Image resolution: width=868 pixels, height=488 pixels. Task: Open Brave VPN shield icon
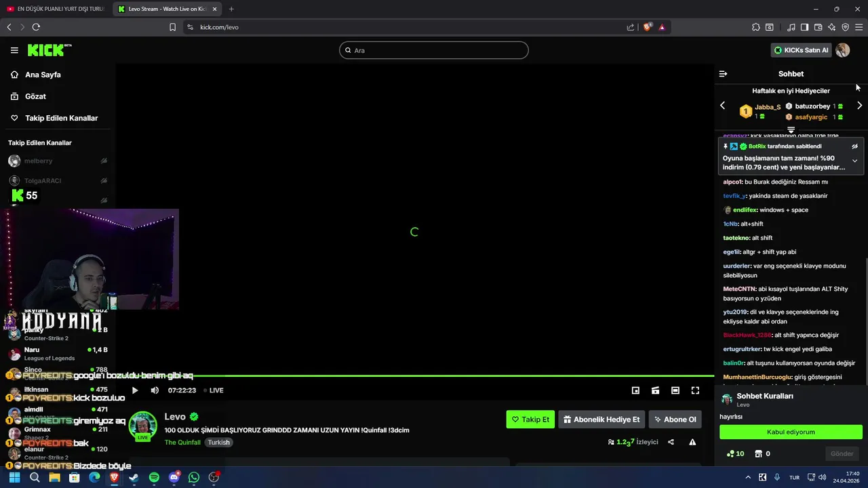coord(845,27)
